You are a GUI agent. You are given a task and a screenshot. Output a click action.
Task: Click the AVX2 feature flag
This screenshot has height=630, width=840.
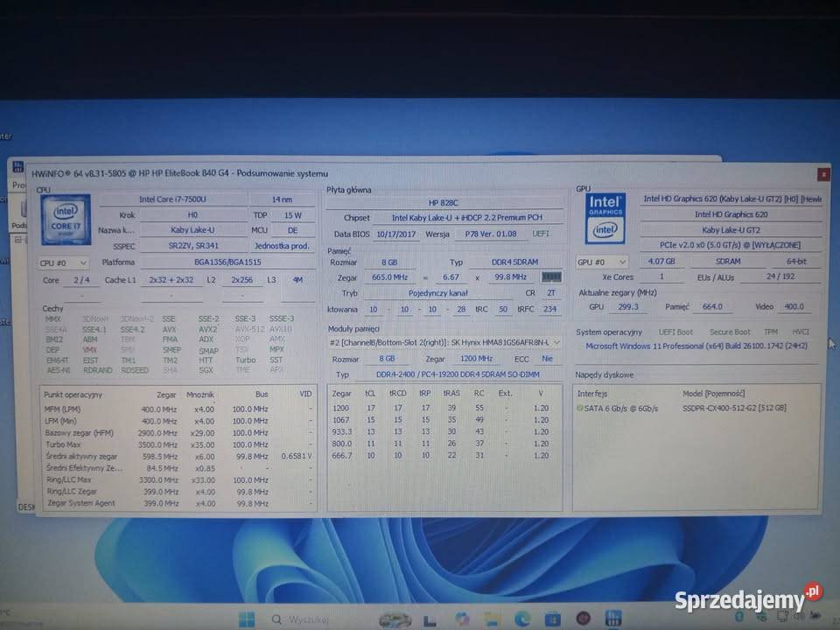208,330
